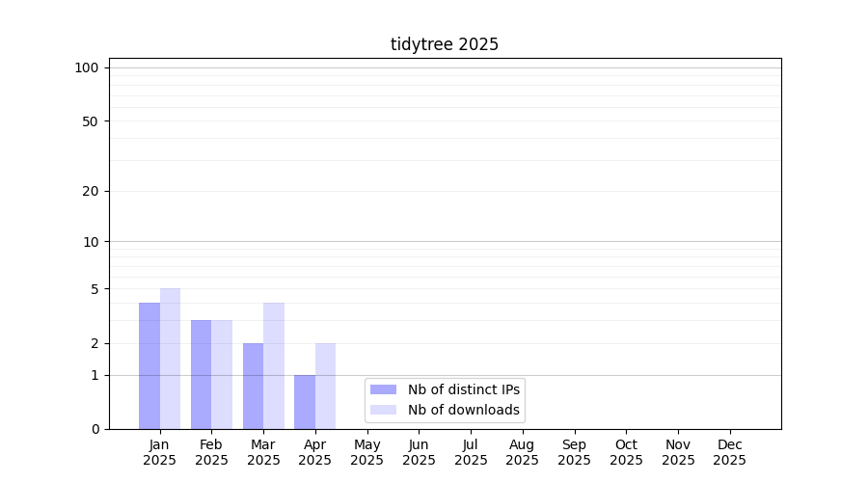Viewport: 868px width, 482px height.
Task: Select the 'Nb of distinct IPs' legend label
Action: [464, 389]
